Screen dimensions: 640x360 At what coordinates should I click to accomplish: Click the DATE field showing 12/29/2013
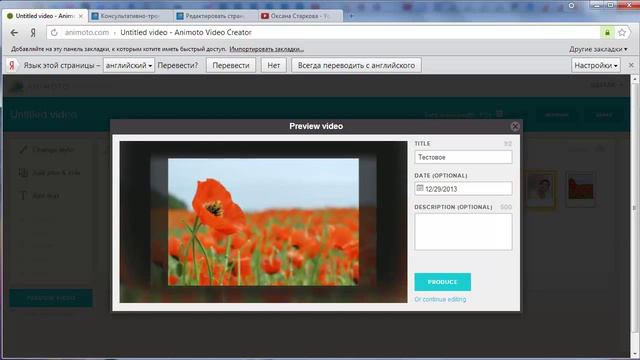tap(463, 189)
